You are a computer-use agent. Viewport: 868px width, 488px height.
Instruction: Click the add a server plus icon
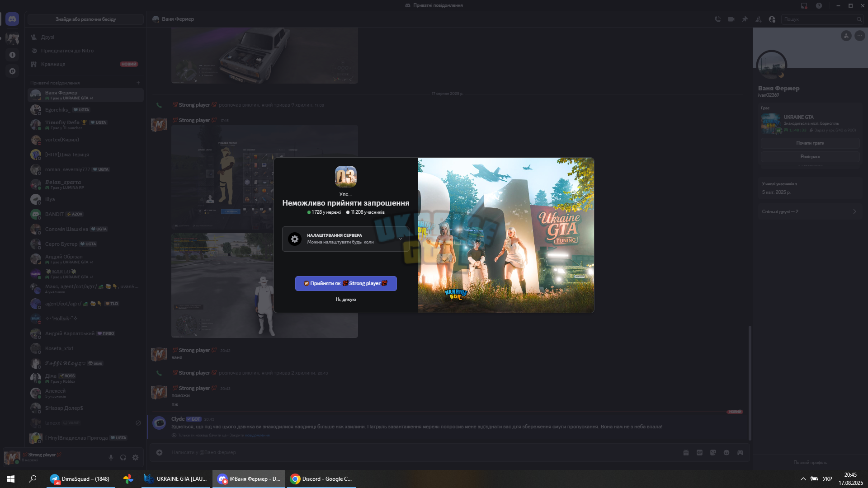tap(12, 55)
